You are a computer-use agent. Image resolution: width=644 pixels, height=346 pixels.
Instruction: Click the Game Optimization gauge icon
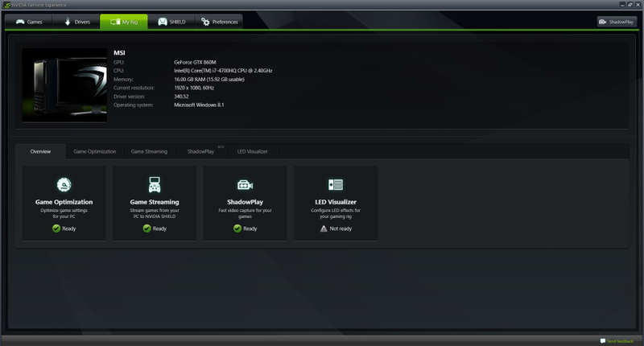pyautogui.click(x=64, y=185)
